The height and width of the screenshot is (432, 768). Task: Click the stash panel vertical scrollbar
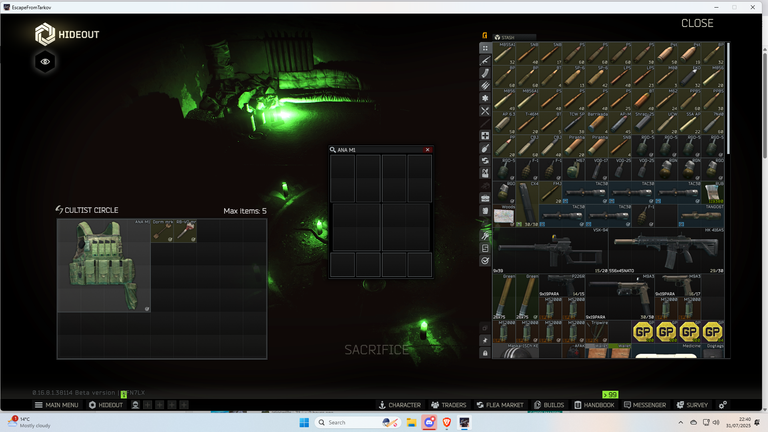tap(728, 98)
